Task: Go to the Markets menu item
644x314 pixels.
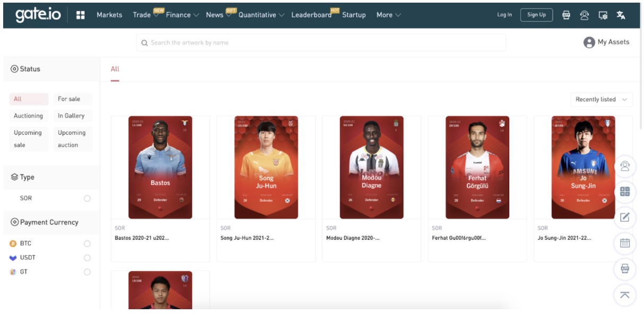Action: tap(109, 15)
